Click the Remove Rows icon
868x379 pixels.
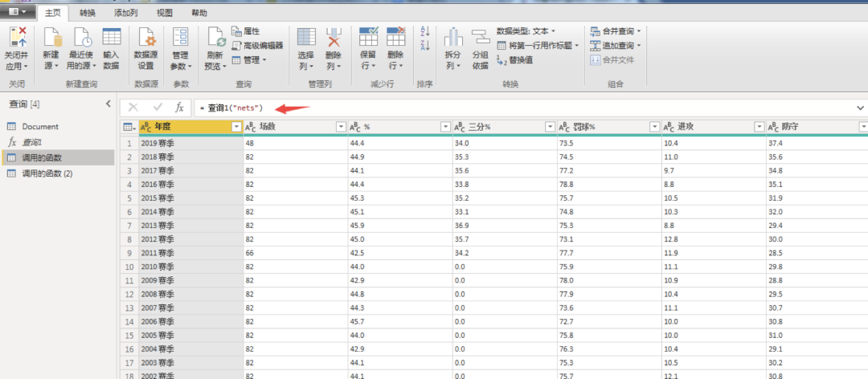pos(395,38)
